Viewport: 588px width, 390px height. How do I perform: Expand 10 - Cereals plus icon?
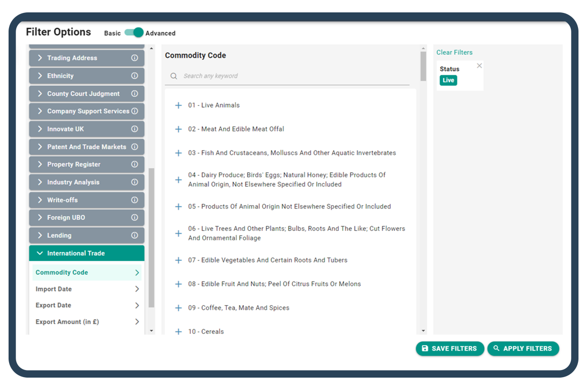[x=179, y=331]
